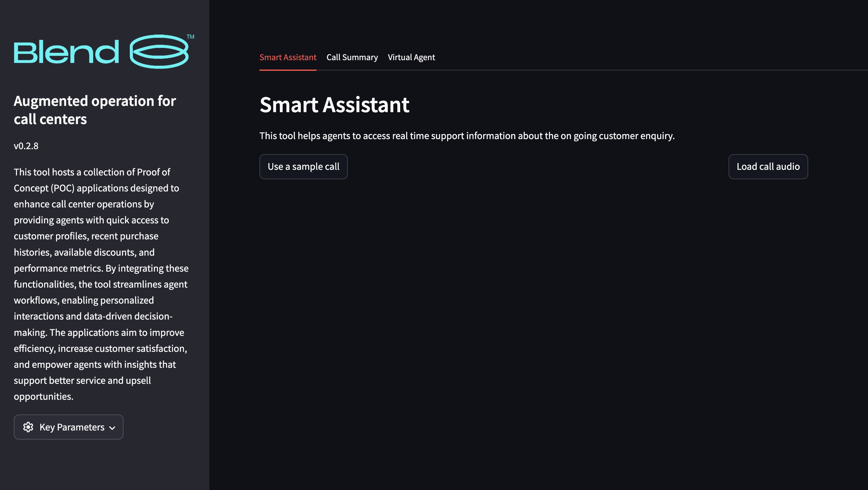Click the gear icon beside Key Parameters

tap(28, 427)
